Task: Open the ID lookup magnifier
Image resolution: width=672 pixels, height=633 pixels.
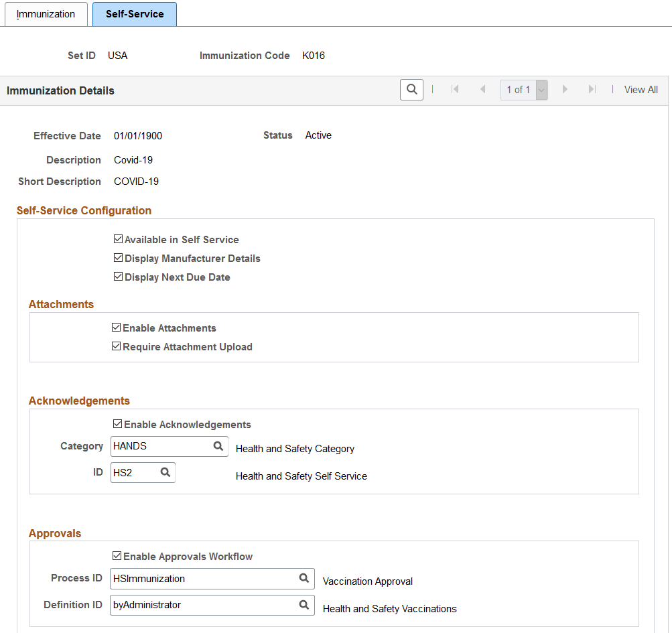Action: (x=165, y=472)
